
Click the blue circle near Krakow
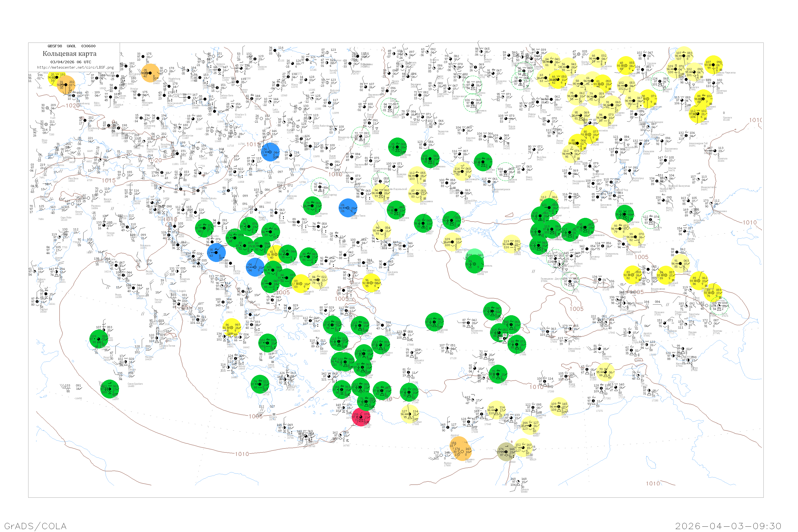point(271,152)
